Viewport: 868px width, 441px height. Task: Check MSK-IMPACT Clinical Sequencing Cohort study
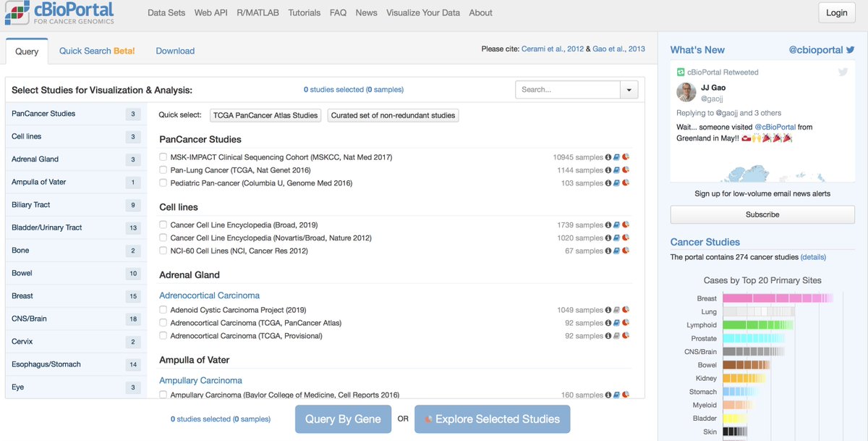point(163,157)
